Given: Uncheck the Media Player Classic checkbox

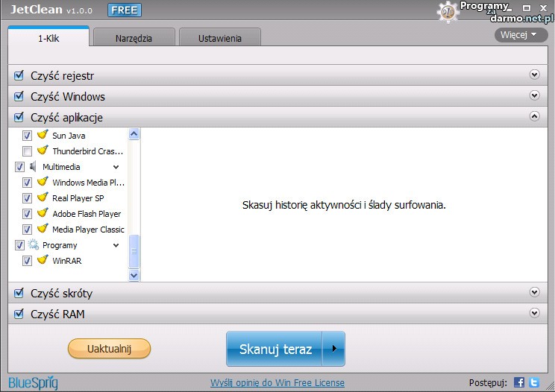Looking at the screenshot, I should pyautogui.click(x=27, y=230).
